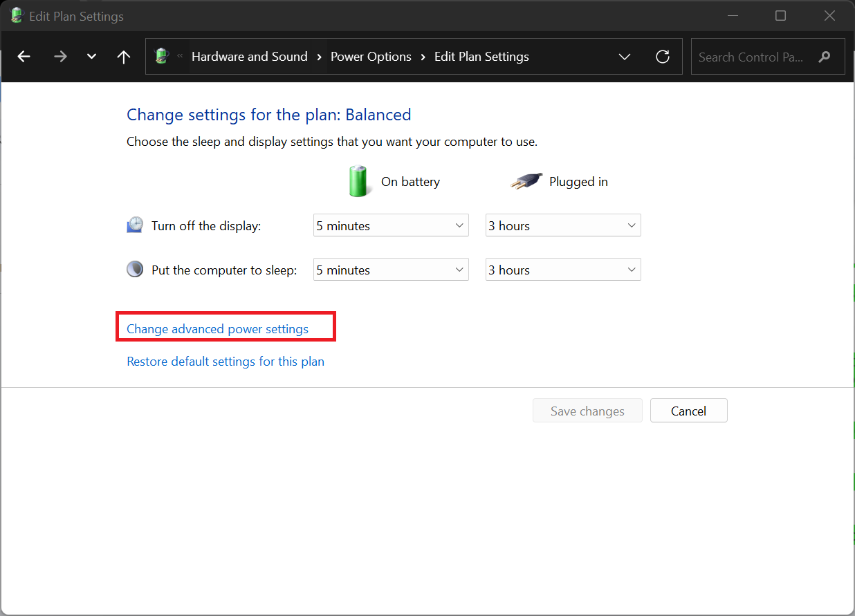Navigate to Hardware and Sound breadcrumb
Image resolution: width=855 pixels, height=616 pixels.
point(249,57)
